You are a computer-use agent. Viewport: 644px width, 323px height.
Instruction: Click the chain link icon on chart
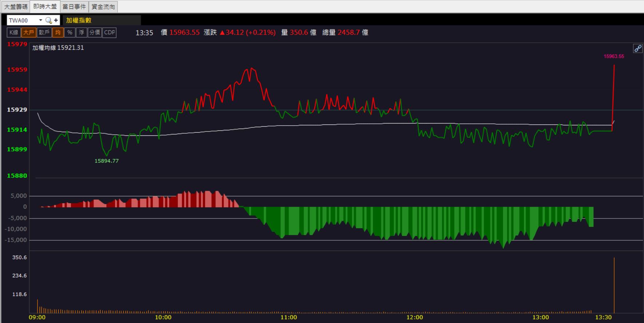[x=638, y=48]
